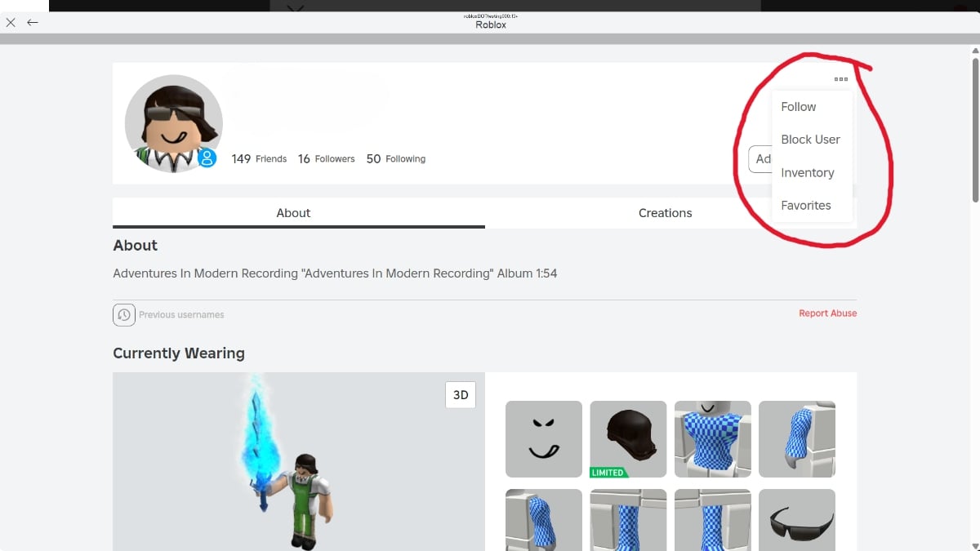Switch to the Creations tab

pos(665,212)
